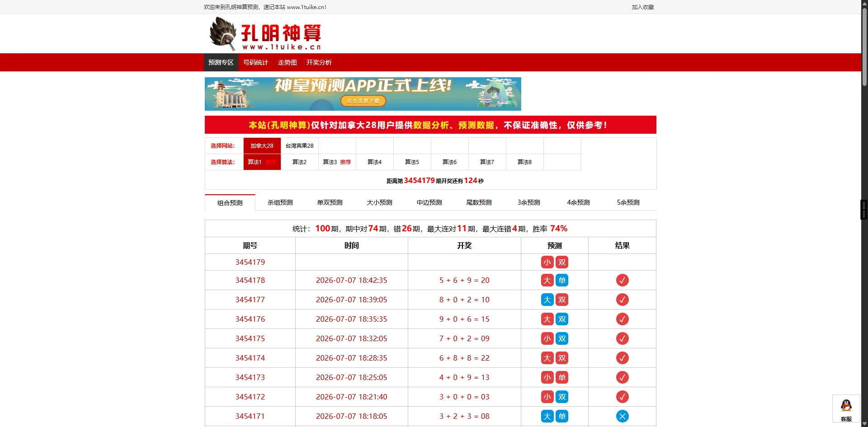Click the 神皇预测APP banner image

click(363, 94)
